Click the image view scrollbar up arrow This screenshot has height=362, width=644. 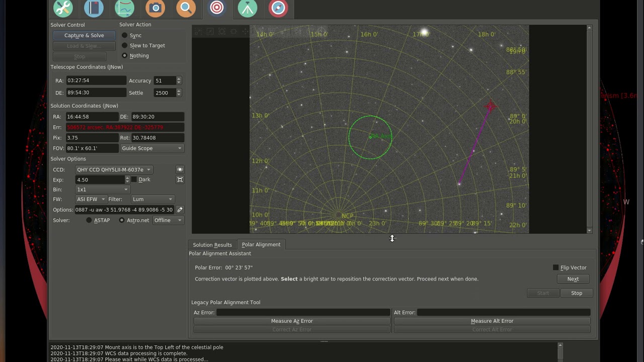click(x=589, y=28)
